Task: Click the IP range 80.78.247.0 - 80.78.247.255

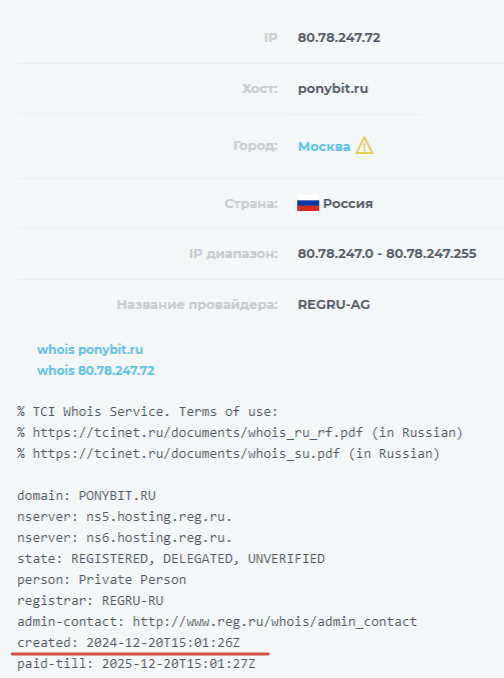Action: tap(387, 253)
